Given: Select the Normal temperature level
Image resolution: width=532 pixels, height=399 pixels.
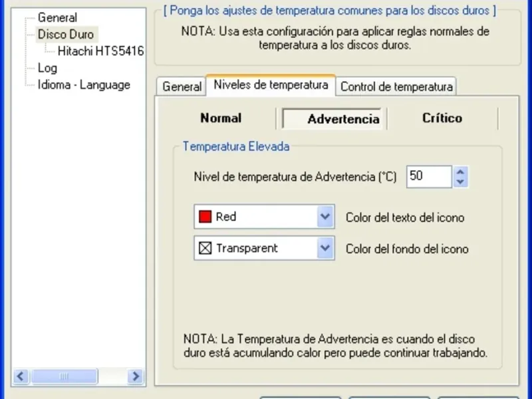Looking at the screenshot, I should pos(221,118).
